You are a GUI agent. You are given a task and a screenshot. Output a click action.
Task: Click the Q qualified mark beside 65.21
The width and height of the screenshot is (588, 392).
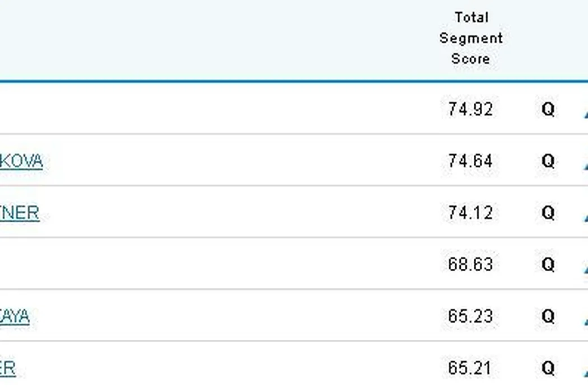point(548,368)
